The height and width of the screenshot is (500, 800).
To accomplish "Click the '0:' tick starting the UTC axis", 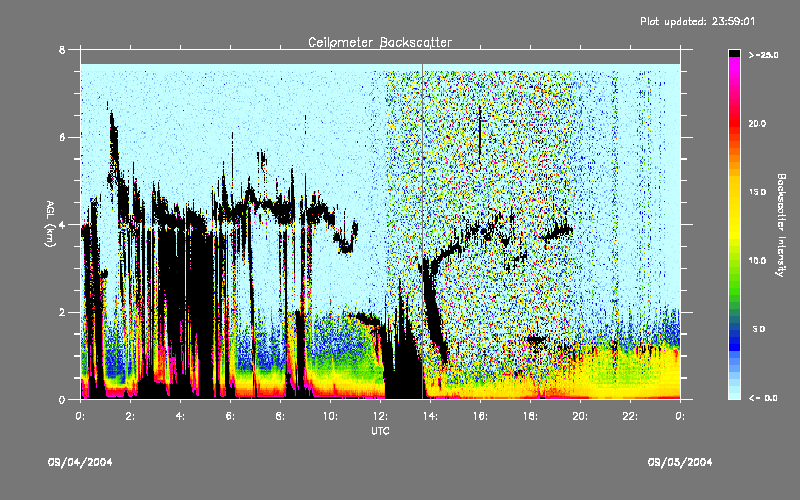I will pyautogui.click(x=80, y=416).
